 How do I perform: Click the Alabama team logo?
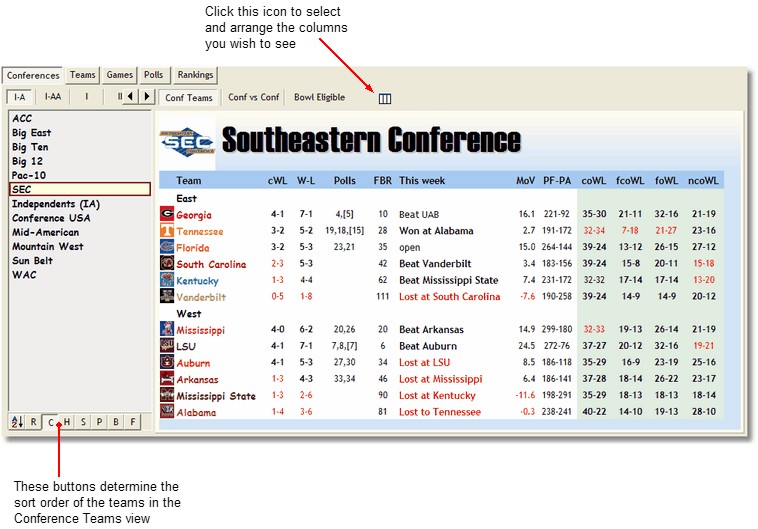click(x=167, y=411)
